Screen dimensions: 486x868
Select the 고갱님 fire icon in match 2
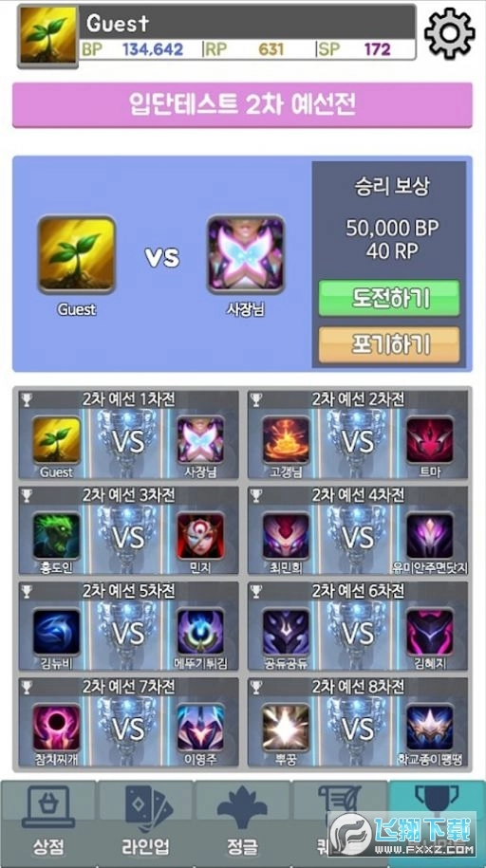[x=286, y=440]
